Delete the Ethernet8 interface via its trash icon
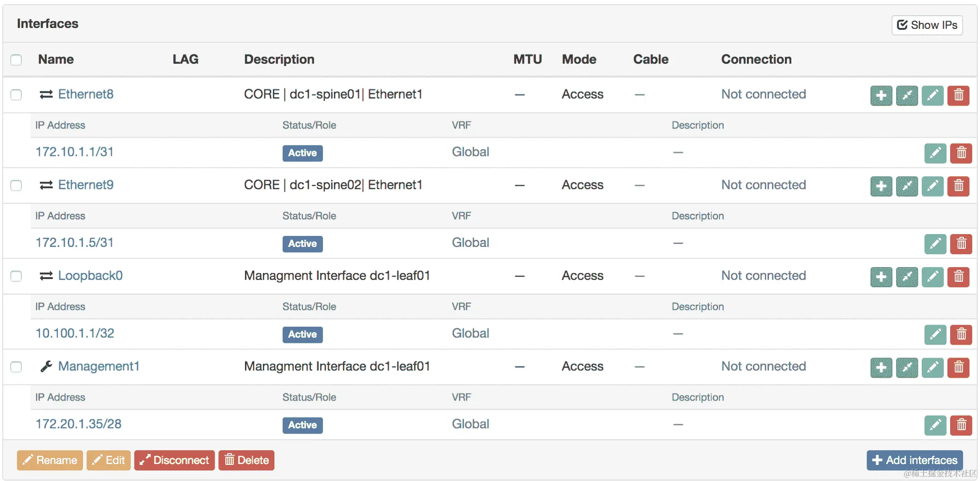 pos(958,95)
